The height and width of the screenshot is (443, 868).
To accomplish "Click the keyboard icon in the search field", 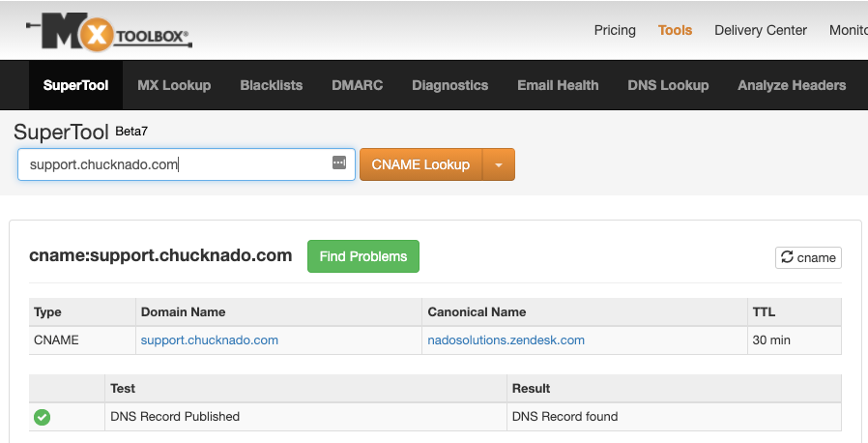I will point(339,162).
